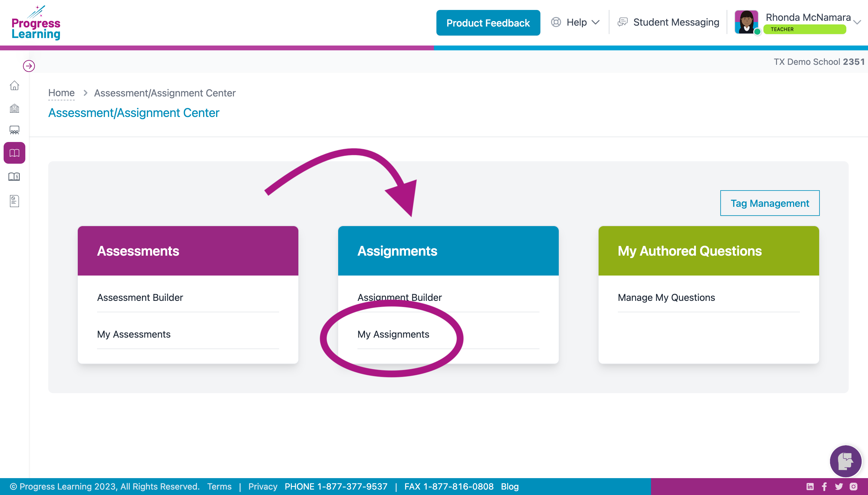Open the Terms link in footer
Screen dimensions: 868x495
click(x=219, y=487)
